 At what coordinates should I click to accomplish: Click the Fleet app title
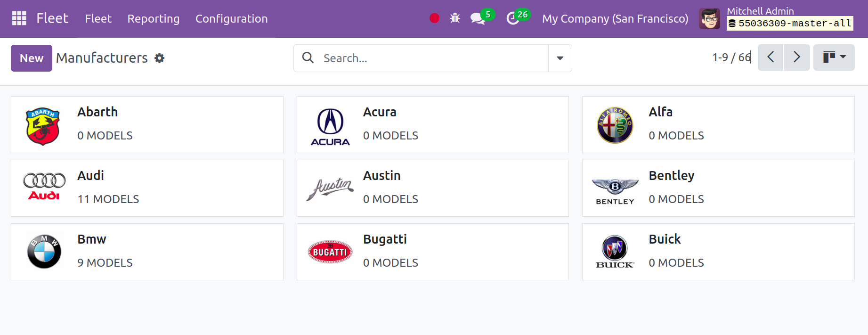click(52, 18)
